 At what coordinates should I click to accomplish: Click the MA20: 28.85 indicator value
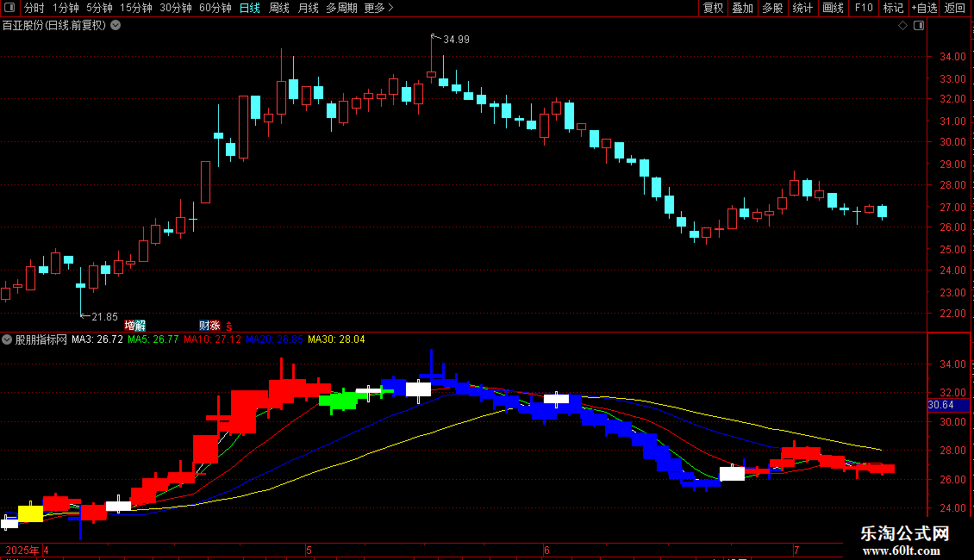pos(275,339)
